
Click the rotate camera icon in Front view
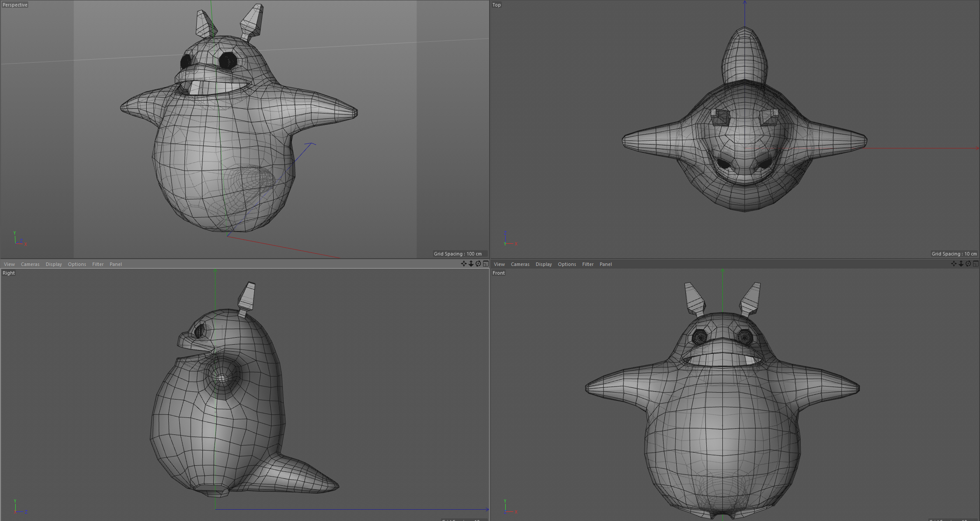(968, 264)
